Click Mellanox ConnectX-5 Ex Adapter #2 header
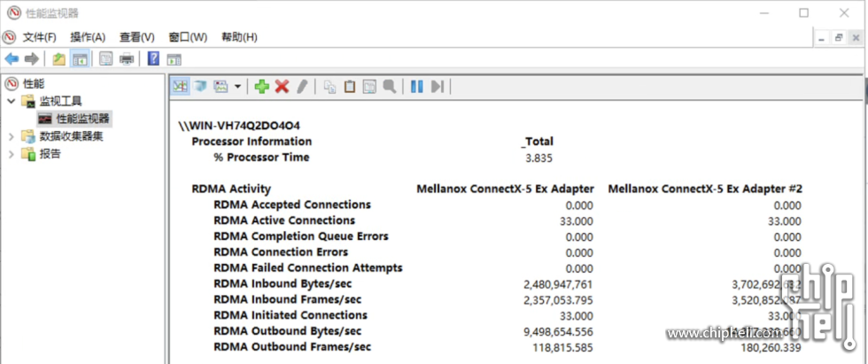The width and height of the screenshot is (868, 364). coord(705,189)
